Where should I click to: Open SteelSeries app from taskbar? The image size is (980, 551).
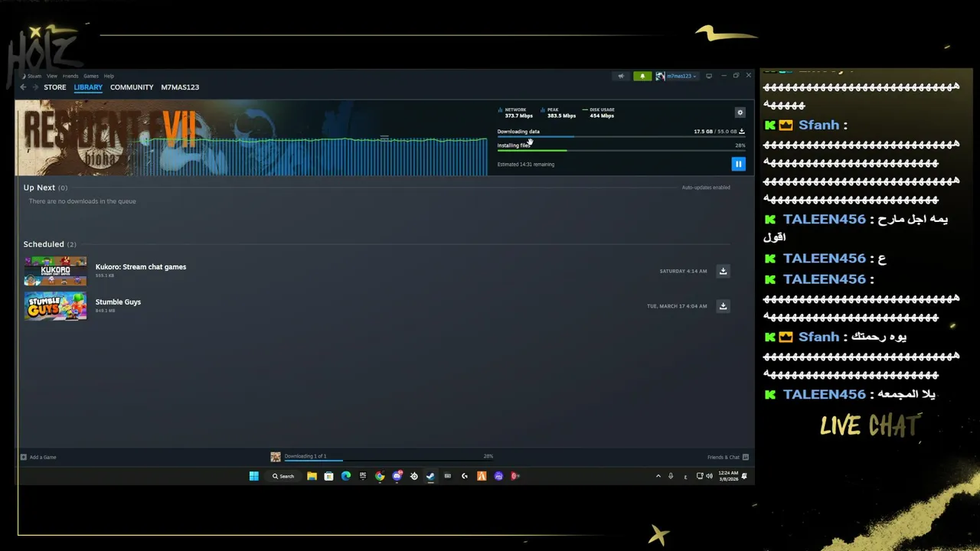click(413, 476)
